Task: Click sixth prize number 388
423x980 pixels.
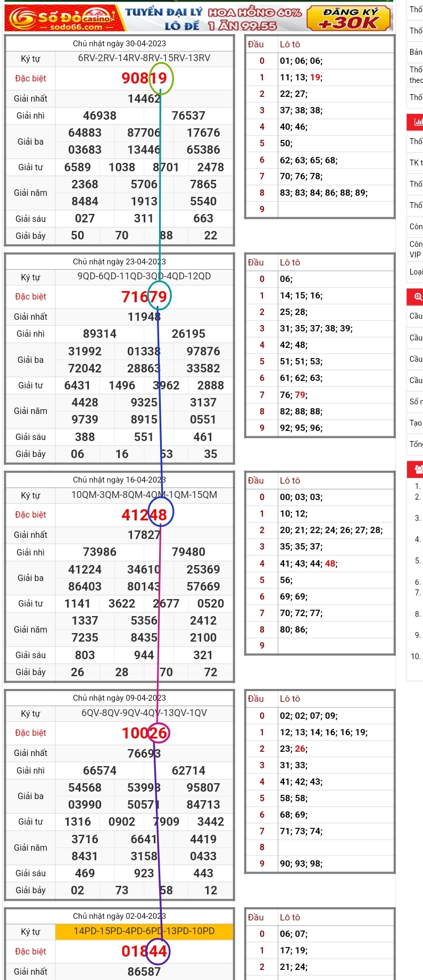Action: tap(85, 437)
